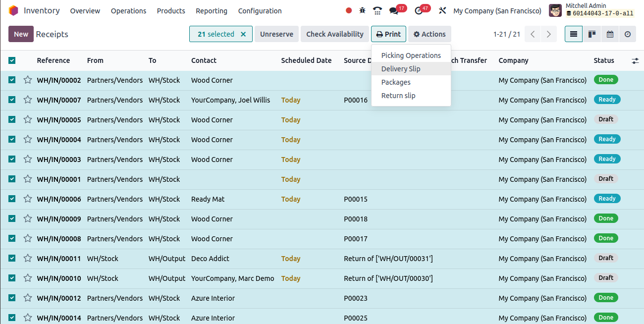The width and height of the screenshot is (644, 324).
Task: Select Picking Operations in Print menu
Action: pos(411,55)
